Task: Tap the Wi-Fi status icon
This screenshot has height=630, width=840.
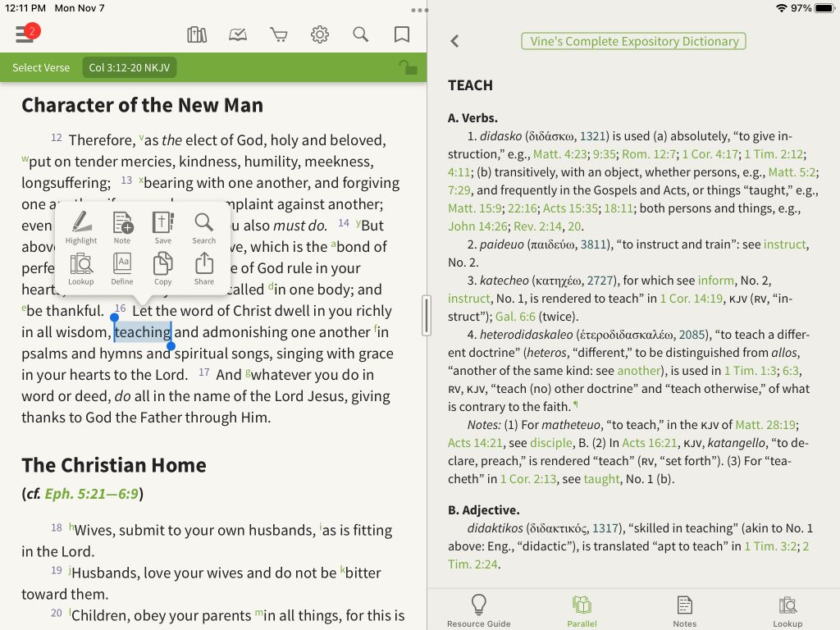Action: tap(782, 8)
